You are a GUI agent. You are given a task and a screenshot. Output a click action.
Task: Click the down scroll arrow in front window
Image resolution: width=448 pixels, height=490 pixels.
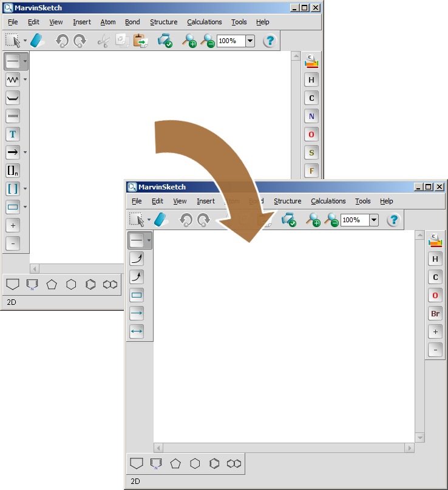(419, 437)
